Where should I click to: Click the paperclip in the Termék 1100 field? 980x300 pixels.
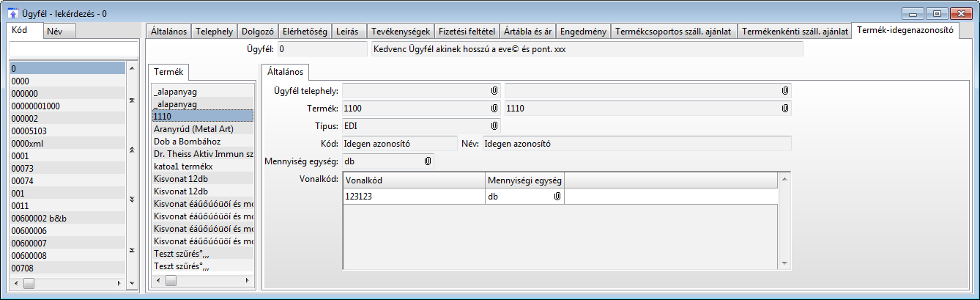click(494, 109)
